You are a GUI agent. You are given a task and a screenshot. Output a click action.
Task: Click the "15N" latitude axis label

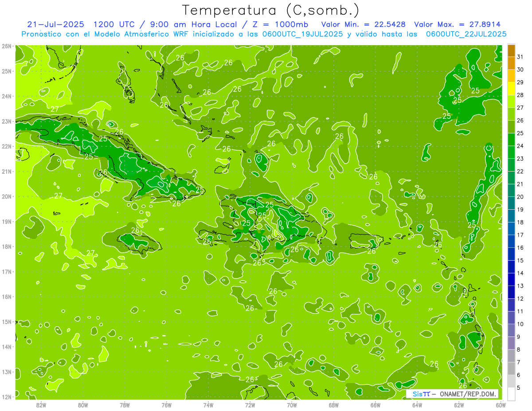click(x=7, y=321)
